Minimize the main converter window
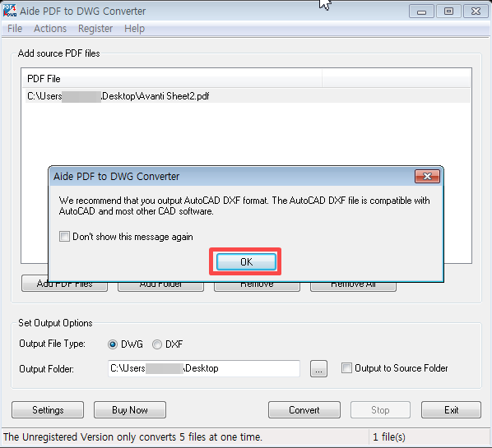The height and width of the screenshot is (448, 492). point(422,12)
